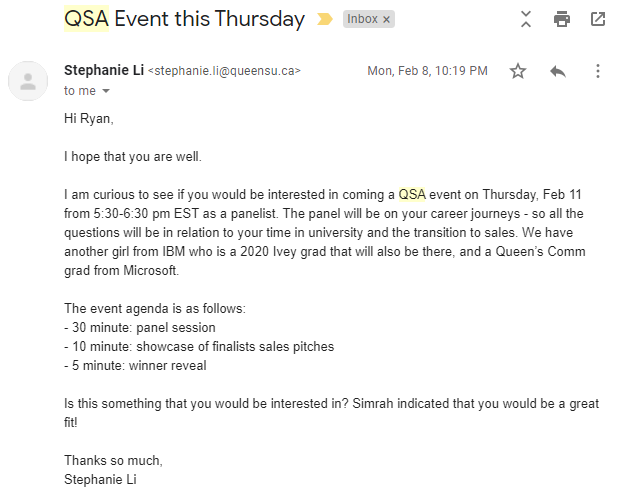The image size is (620, 504).
Task: Reply to Stephanie Li using the arrow icon
Action: [x=558, y=71]
